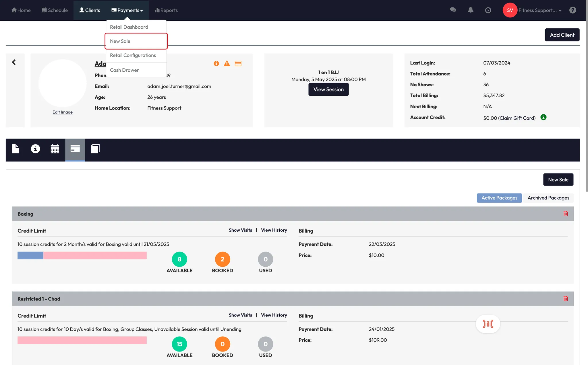This screenshot has width=588, height=365.
Task: Delete the Boxing package with trash icon
Action: [x=566, y=214]
